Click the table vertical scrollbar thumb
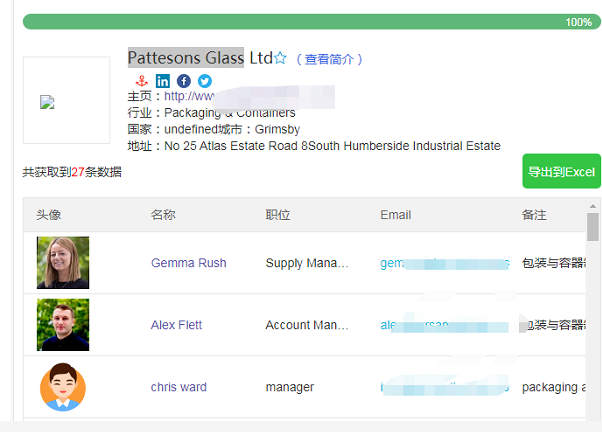This screenshot has width=602, height=432. 593,227
